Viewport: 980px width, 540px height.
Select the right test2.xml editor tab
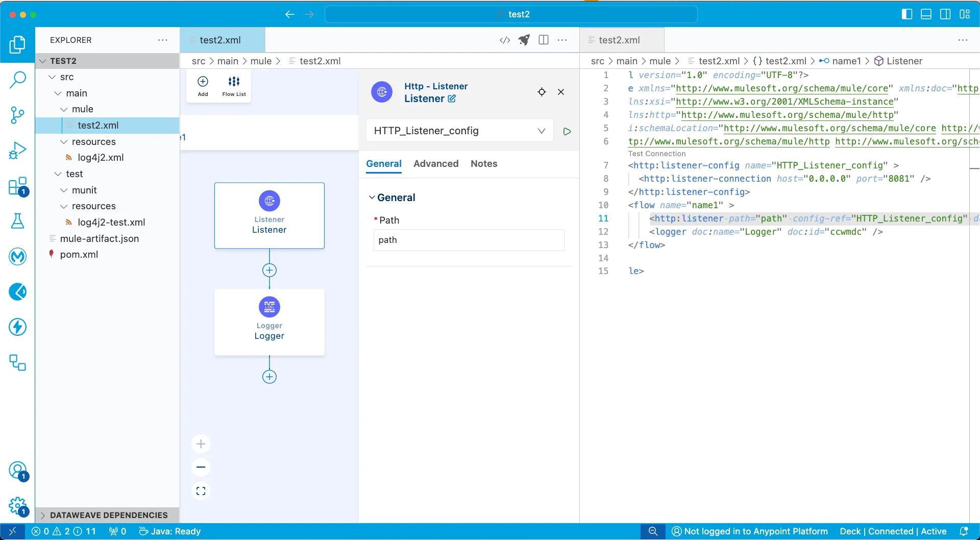[622, 40]
